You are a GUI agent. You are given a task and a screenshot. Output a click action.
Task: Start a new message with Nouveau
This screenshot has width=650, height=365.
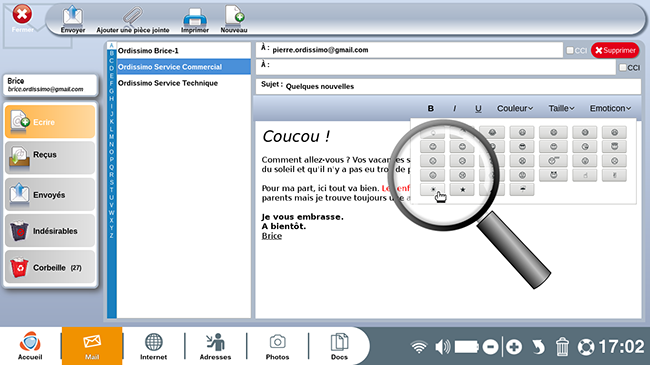click(x=234, y=19)
